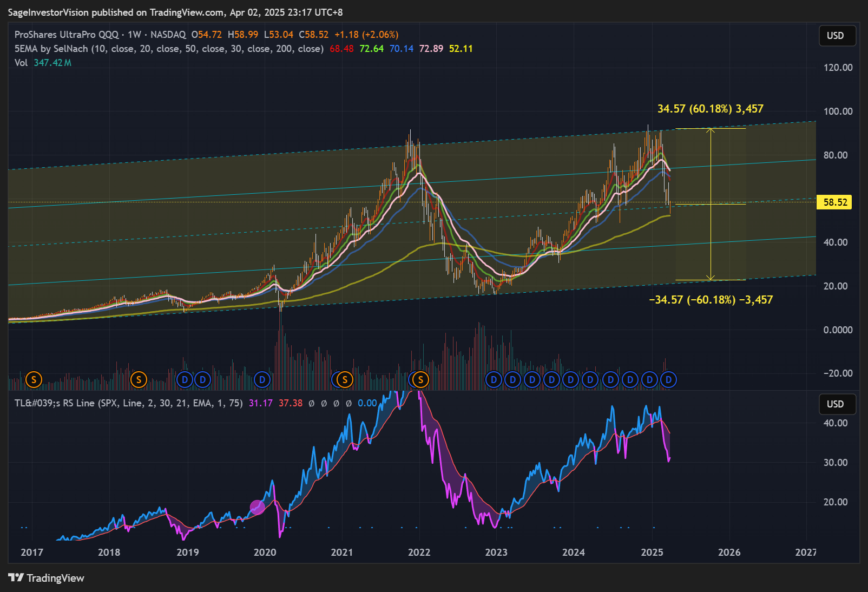Click the blue 0.00 RS Line value

pyautogui.click(x=367, y=403)
